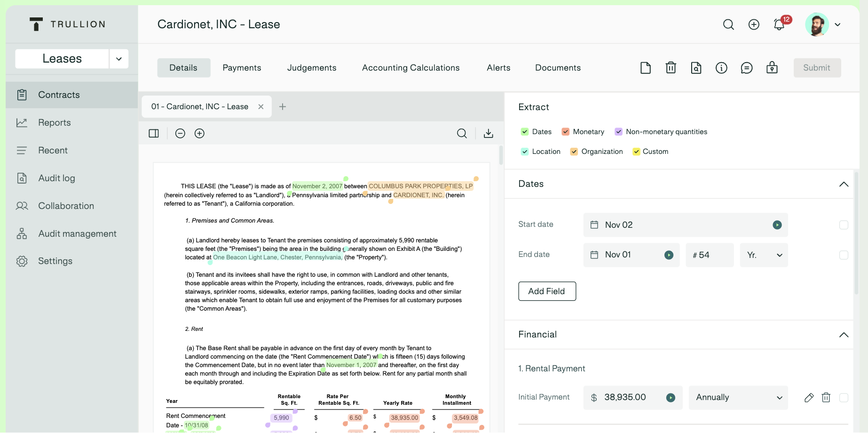This screenshot has width=868, height=433.
Task: Zoom out of the document viewer
Action: coord(180,133)
